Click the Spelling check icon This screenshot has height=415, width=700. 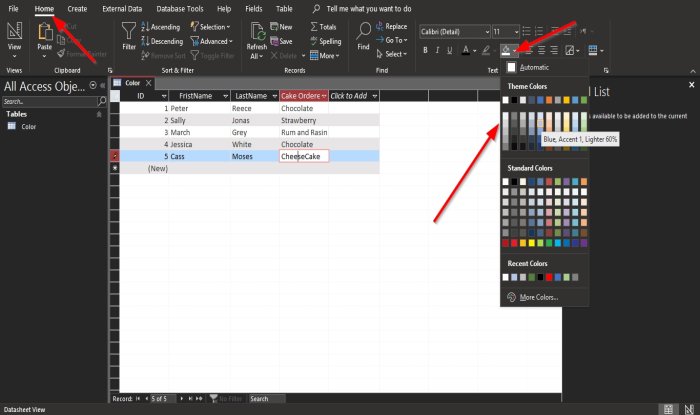(323, 41)
